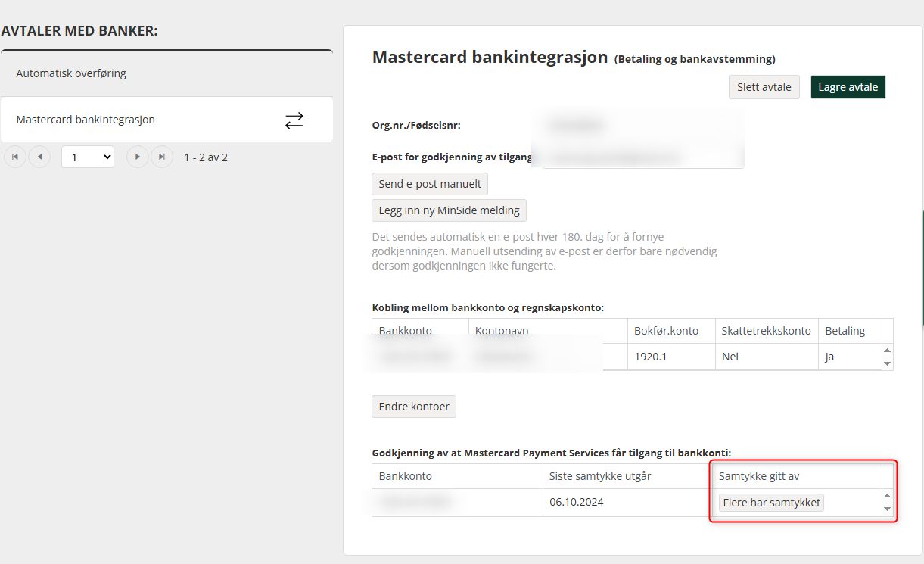Click the Bokfør.konto column header
The height and width of the screenshot is (564, 924).
(x=671, y=331)
